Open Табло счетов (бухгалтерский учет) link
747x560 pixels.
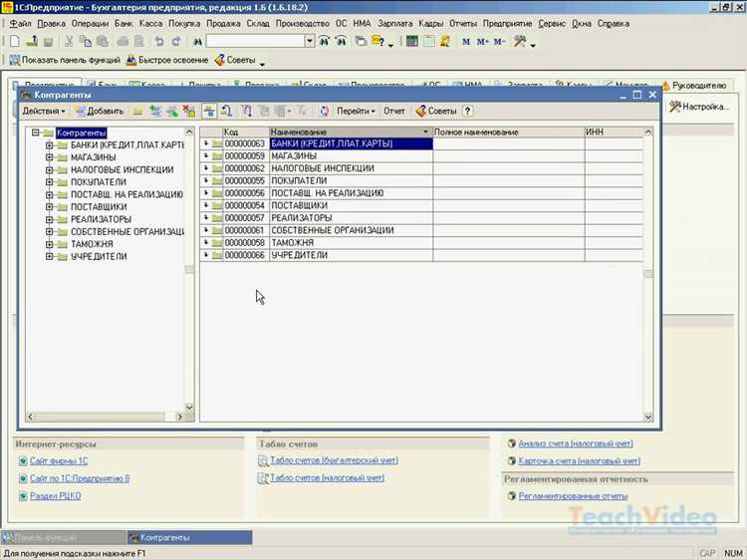click(334, 460)
